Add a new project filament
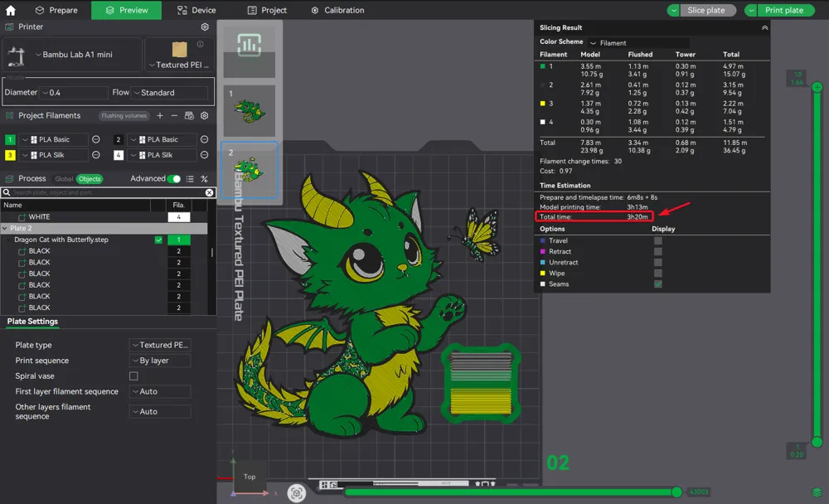Screen dimensions: 829x504 (x=160, y=115)
